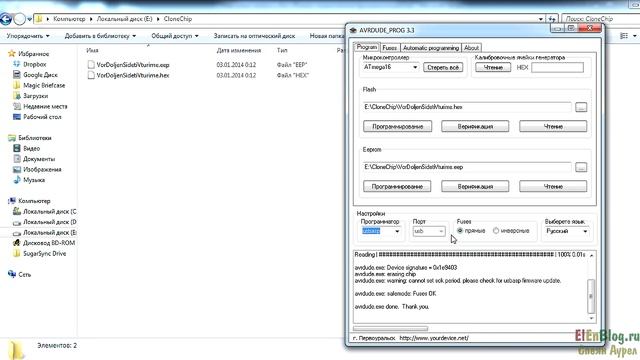The width and height of the screenshot is (640, 360).
Task: Click Eeprom Верификация button
Action: pos(475,187)
